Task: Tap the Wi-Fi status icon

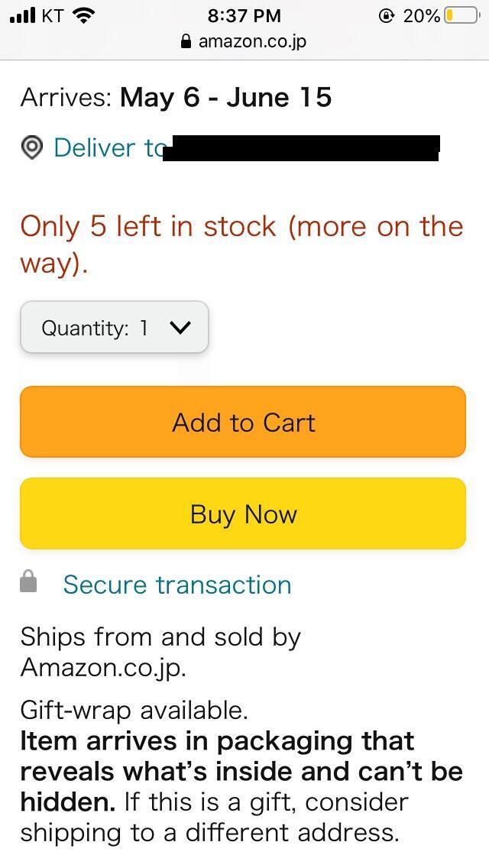Action: point(83,15)
